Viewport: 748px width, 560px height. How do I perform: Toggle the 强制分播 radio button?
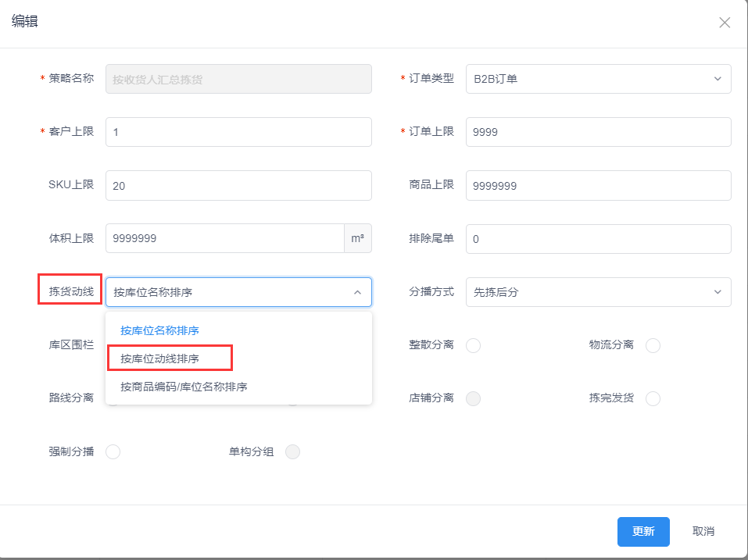pyautogui.click(x=113, y=451)
